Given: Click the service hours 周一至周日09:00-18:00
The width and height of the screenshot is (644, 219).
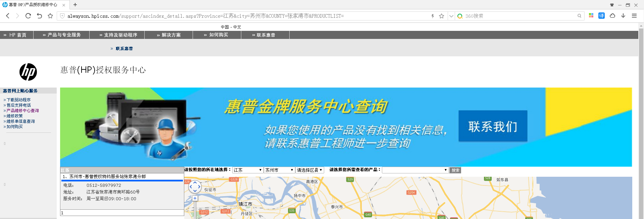Looking at the screenshot, I should point(111,199).
